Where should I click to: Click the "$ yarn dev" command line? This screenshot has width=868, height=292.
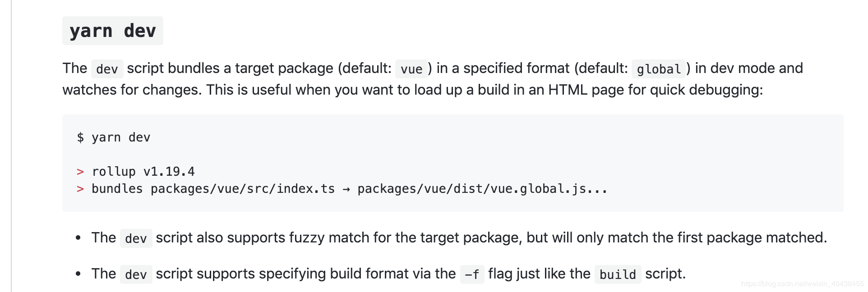[114, 137]
